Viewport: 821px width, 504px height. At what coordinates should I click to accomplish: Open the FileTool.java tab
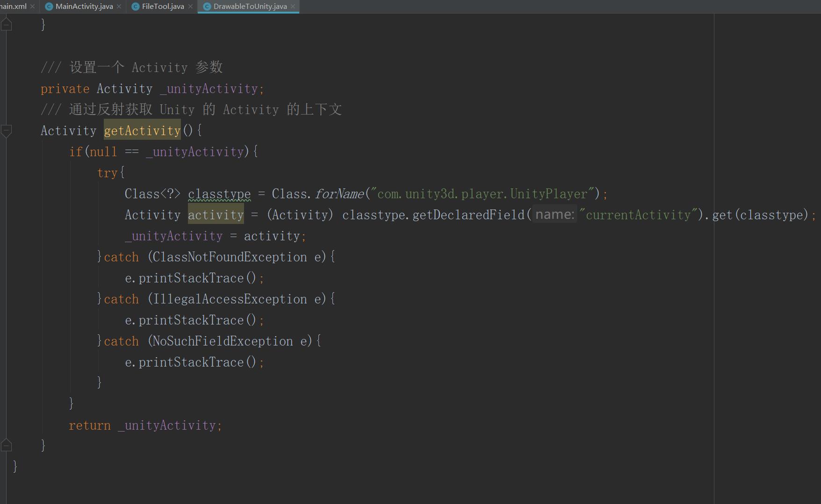click(164, 6)
